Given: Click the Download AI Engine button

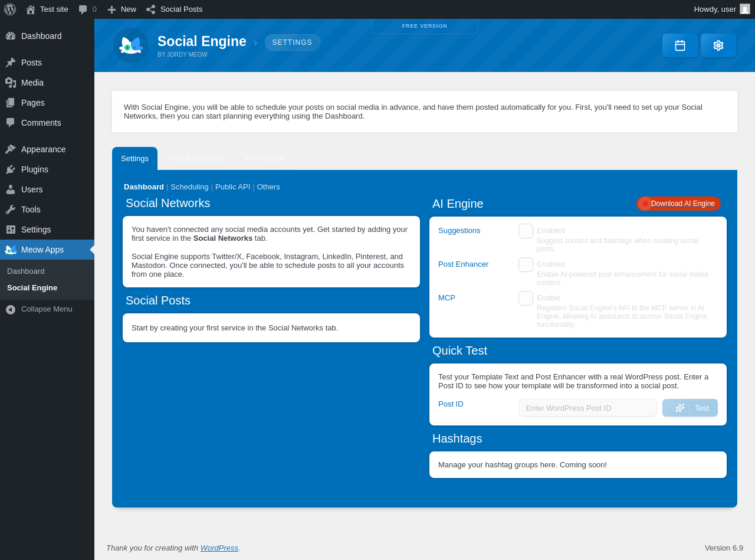Looking at the screenshot, I should pos(679,204).
